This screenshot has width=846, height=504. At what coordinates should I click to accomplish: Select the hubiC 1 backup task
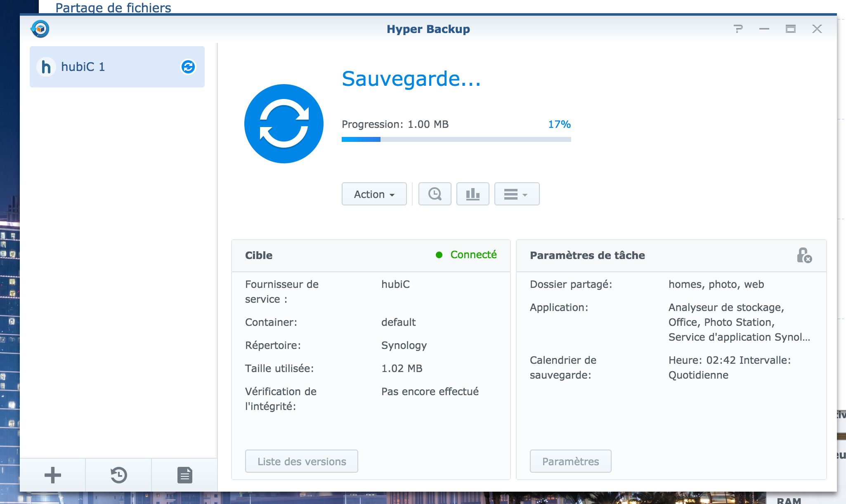(117, 67)
